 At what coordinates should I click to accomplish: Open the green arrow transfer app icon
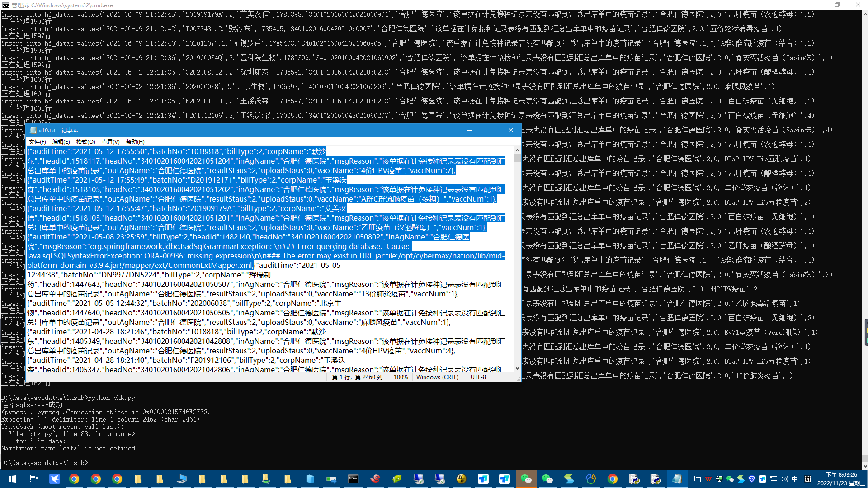point(331,479)
